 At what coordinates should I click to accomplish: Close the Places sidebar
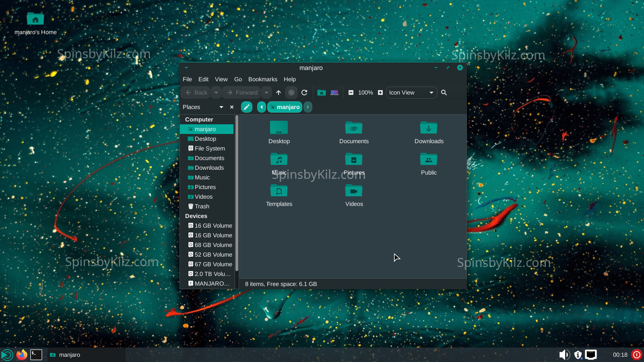click(x=232, y=107)
